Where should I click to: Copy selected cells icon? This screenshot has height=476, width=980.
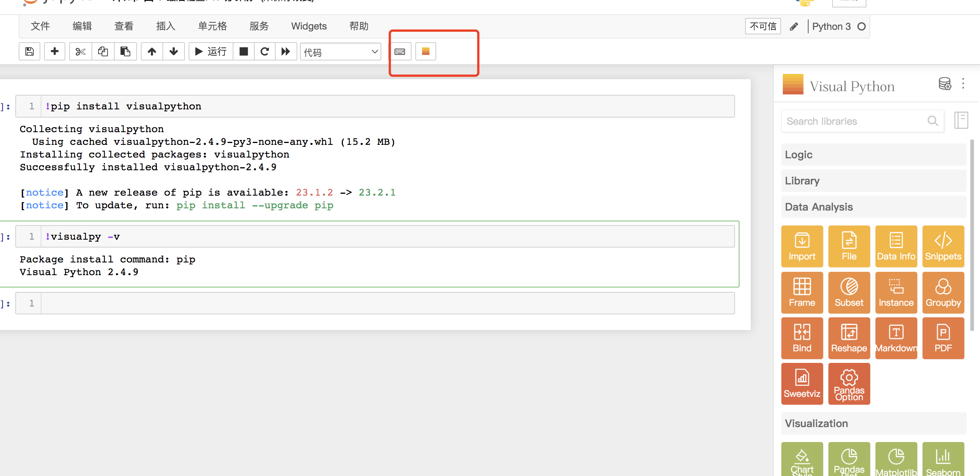pos(103,51)
